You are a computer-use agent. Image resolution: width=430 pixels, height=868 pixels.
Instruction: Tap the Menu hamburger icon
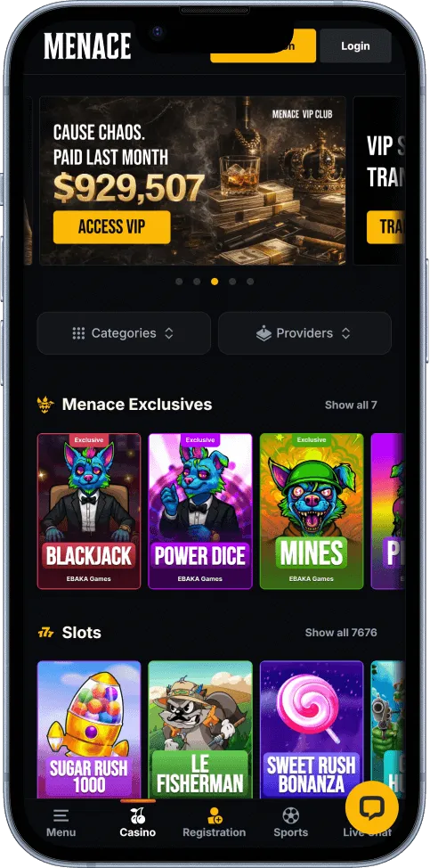(61, 815)
